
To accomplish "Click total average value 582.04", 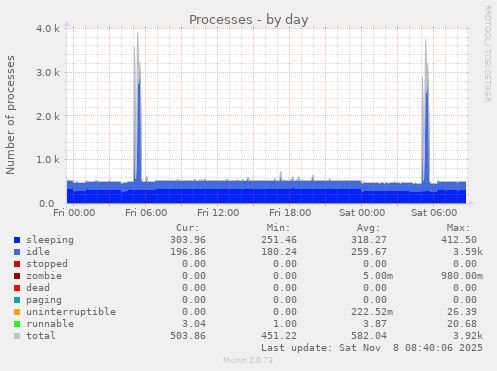I will click(369, 336).
